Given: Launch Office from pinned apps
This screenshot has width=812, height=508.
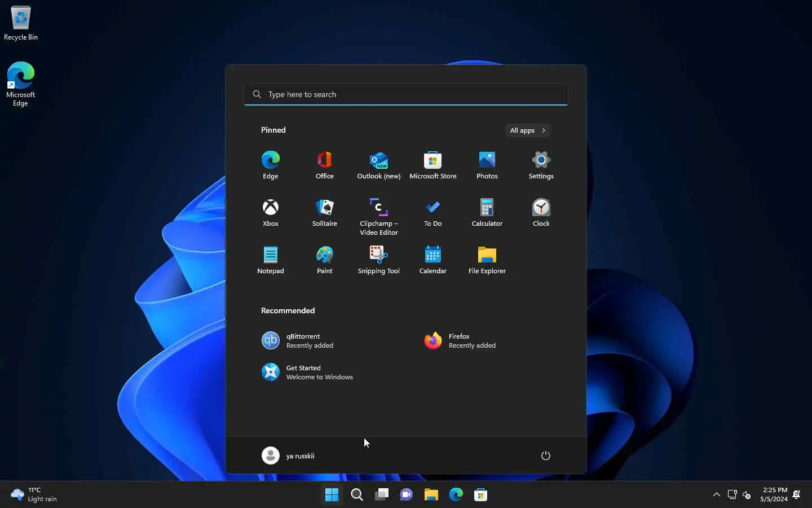Looking at the screenshot, I should 325,165.
